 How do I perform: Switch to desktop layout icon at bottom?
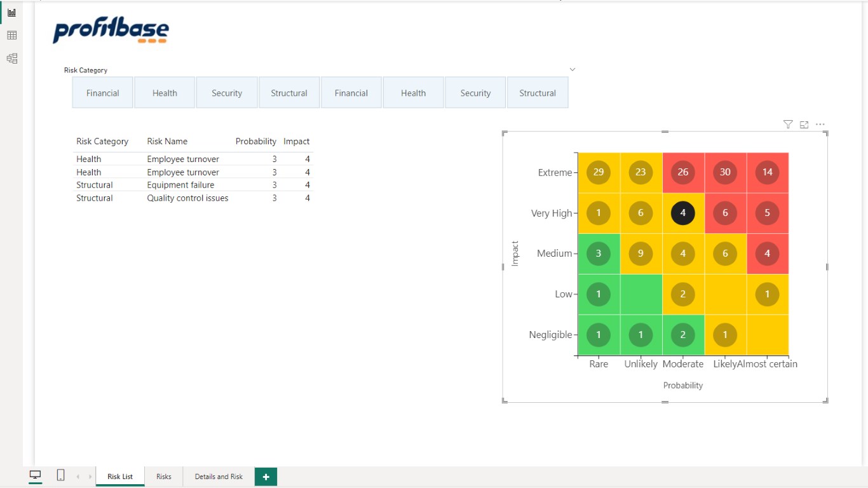36,475
